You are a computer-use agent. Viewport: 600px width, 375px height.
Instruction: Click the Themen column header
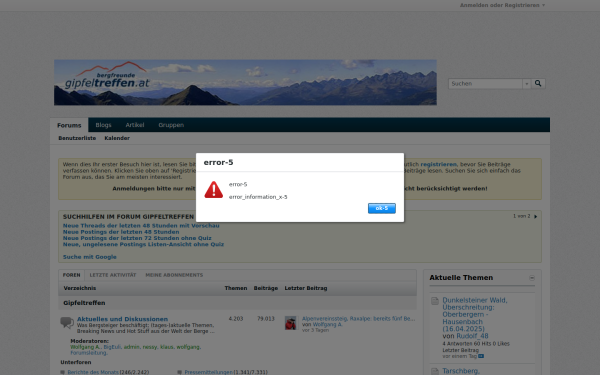[236, 288]
